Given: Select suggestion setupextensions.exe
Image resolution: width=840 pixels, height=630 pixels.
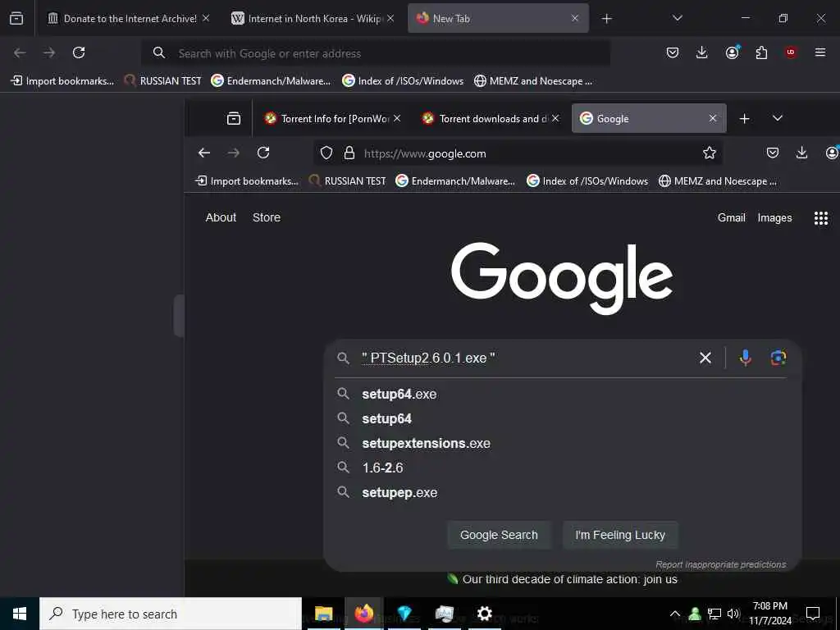Looking at the screenshot, I should 562,443.
